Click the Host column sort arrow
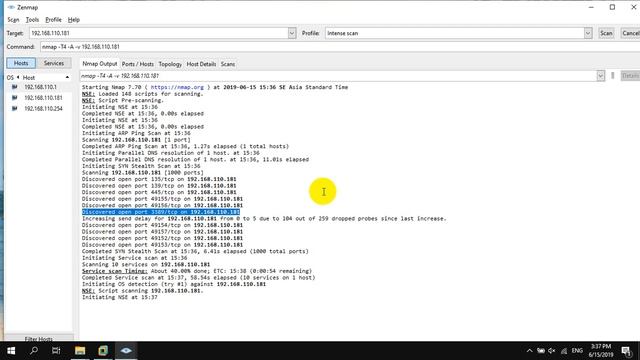Image resolution: width=640 pixels, height=360 pixels. [67, 78]
